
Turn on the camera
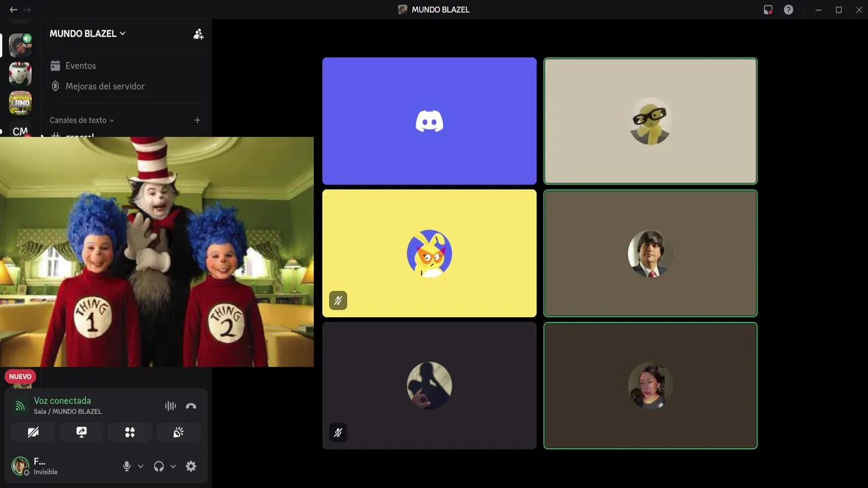coord(33,432)
